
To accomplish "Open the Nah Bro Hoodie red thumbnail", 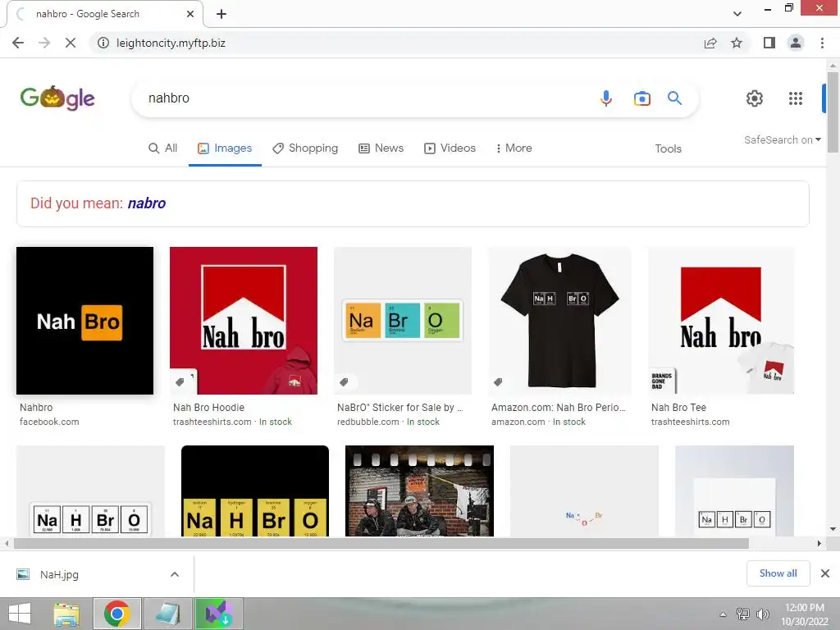I will pyautogui.click(x=244, y=321).
